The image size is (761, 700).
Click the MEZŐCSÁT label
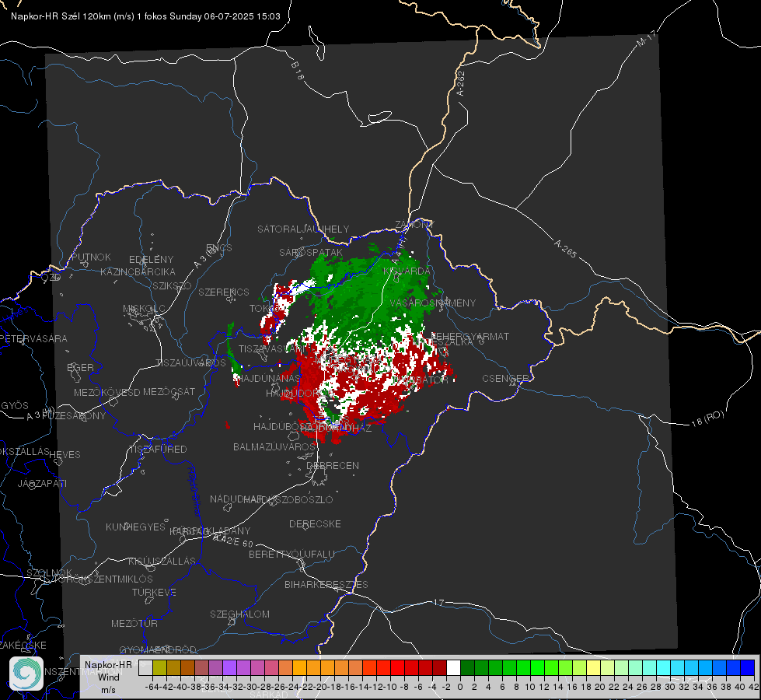coord(169,391)
